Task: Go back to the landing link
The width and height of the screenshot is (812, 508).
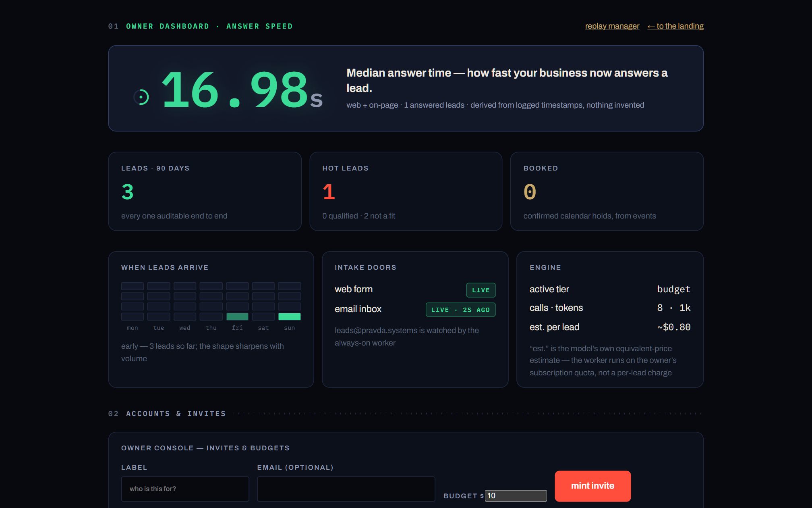Action: pos(675,26)
